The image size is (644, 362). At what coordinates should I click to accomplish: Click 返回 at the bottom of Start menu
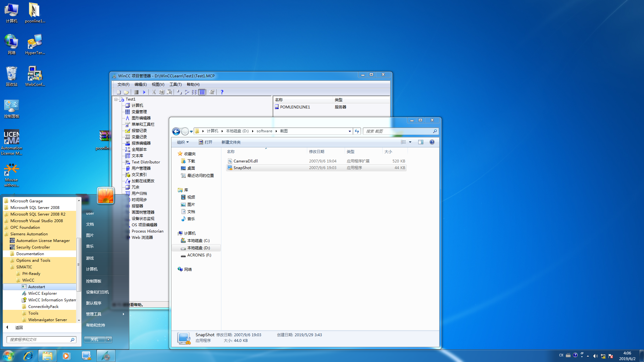pos(19,327)
